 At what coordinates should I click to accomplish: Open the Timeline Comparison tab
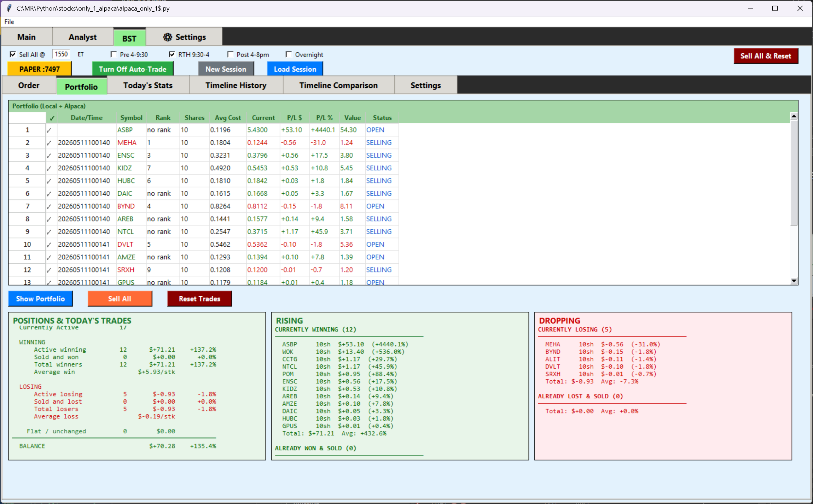pos(338,85)
